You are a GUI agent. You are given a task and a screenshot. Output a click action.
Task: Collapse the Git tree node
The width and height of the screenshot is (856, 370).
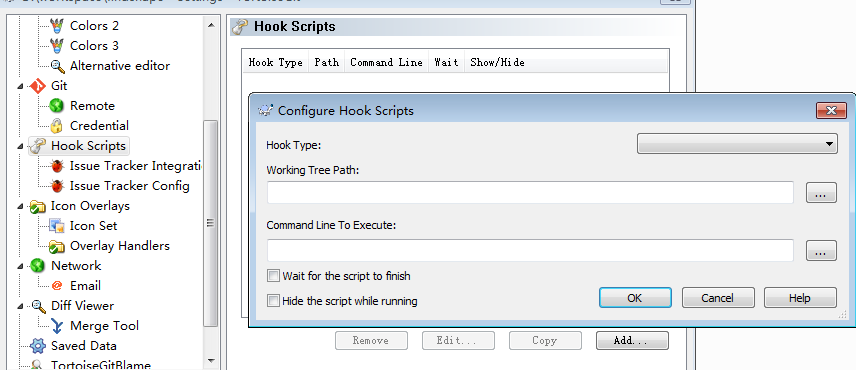[x=21, y=86]
